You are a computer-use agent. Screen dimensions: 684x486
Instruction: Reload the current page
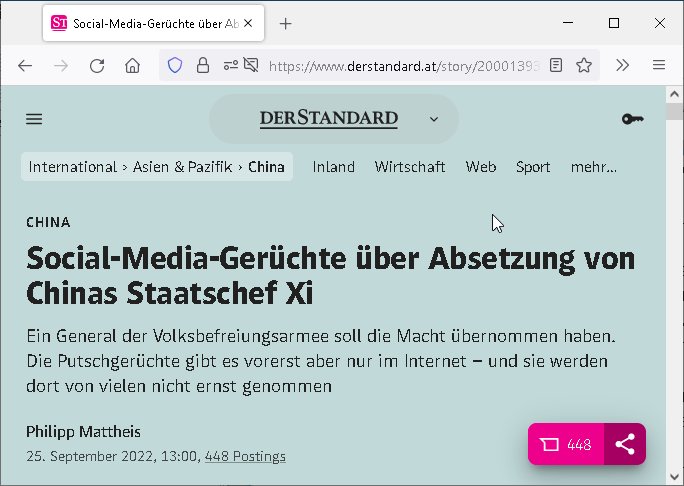tap(97, 65)
